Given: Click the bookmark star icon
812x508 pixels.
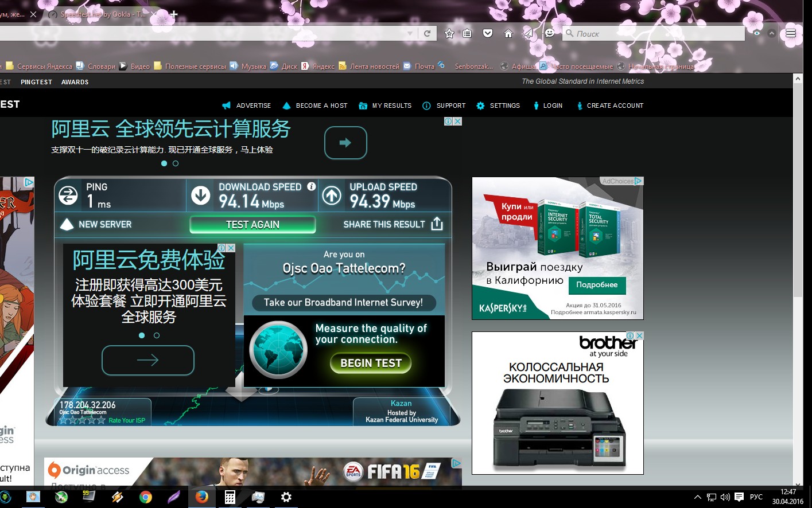Looking at the screenshot, I should tap(449, 33).
